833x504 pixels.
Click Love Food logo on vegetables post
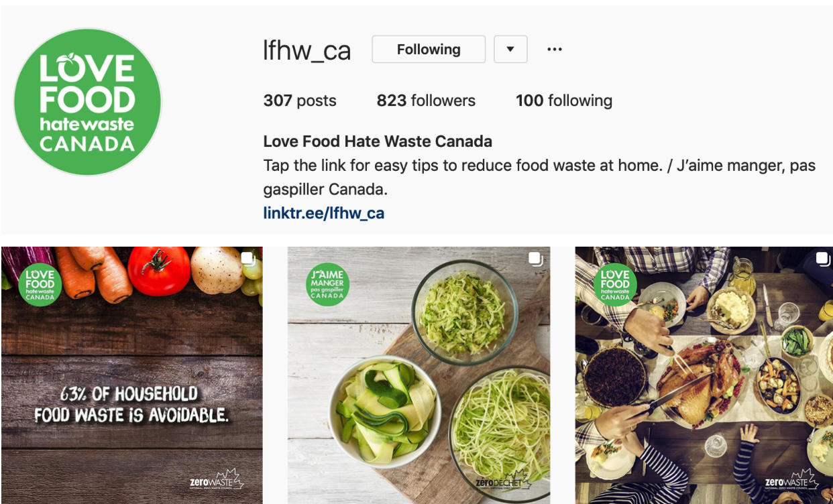[40, 285]
